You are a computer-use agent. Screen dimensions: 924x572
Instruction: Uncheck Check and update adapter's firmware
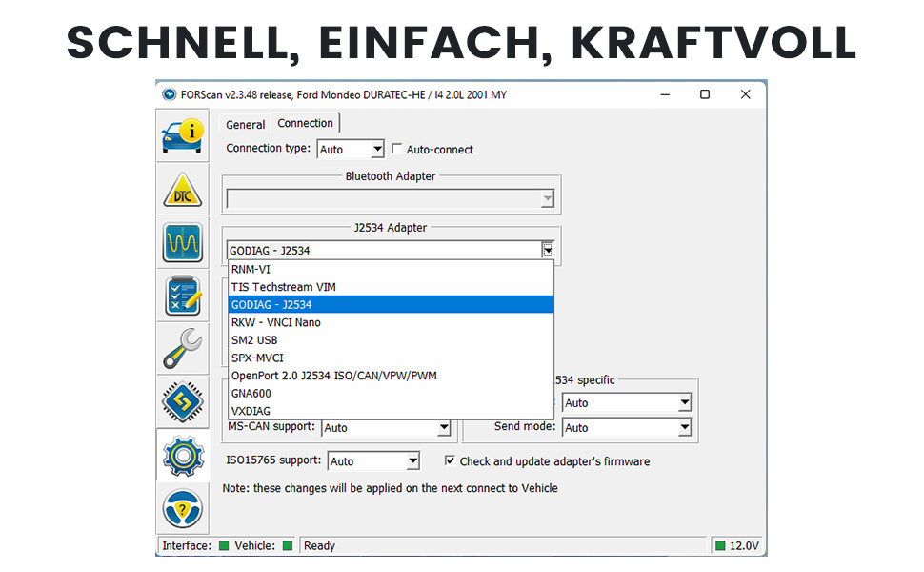pyautogui.click(x=451, y=461)
